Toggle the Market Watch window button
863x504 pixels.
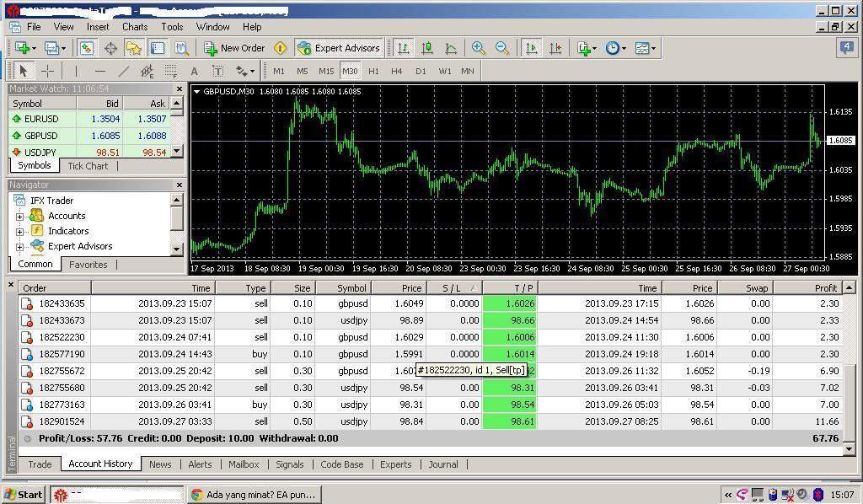[x=87, y=48]
